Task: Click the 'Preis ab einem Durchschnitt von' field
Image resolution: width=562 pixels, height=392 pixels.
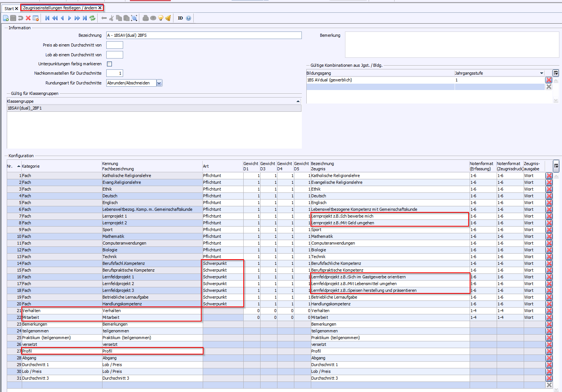Action: [115, 45]
